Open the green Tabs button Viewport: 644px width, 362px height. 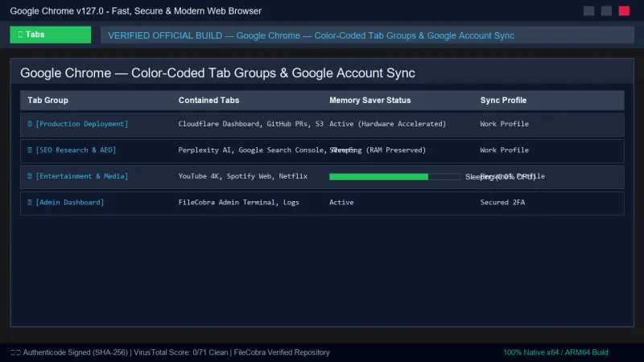[51, 35]
